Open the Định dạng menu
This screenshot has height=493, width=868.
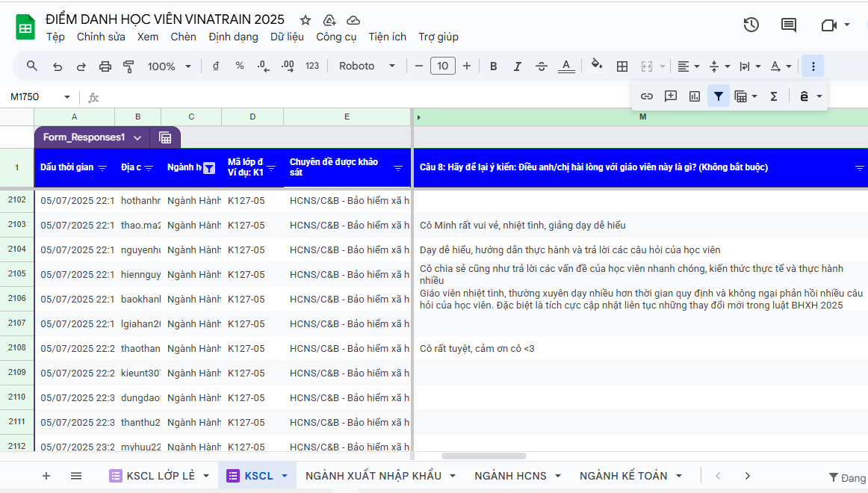pyautogui.click(x=235, y=37)
